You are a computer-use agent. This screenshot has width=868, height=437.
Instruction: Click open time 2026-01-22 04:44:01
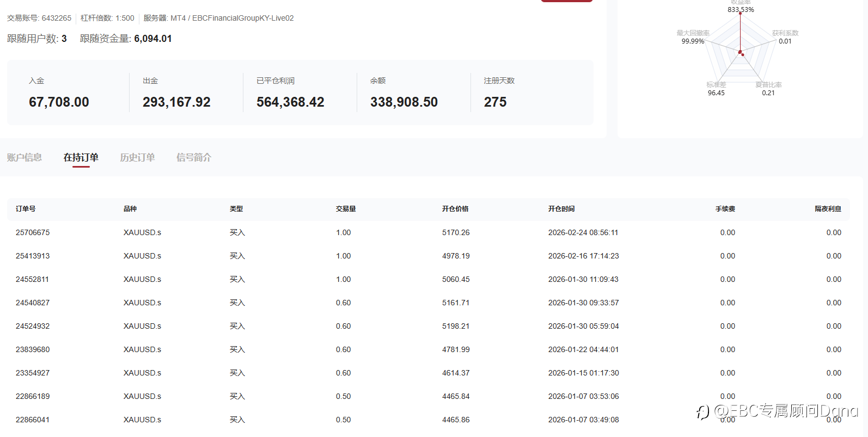tap(584, 349)
